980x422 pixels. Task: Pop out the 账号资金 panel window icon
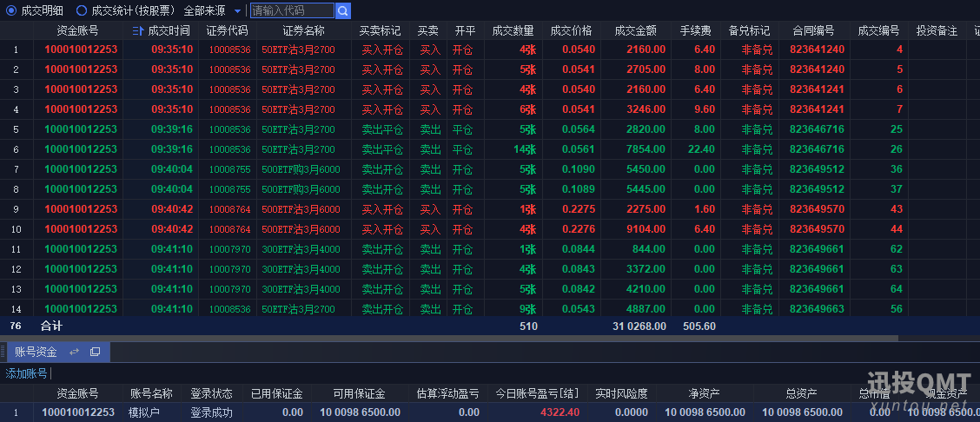point(95,352)
